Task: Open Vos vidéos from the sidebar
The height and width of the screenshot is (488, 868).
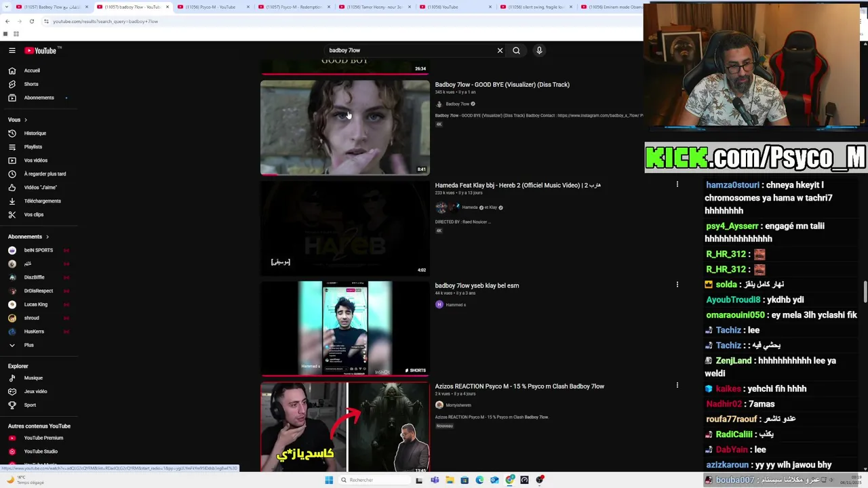Action: click(37, 160)
